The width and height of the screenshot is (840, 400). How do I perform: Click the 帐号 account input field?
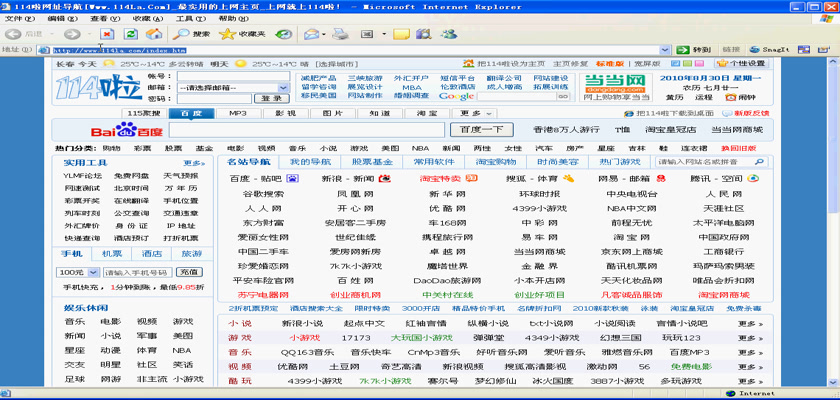pyautogui.click(x=233, y=76)
